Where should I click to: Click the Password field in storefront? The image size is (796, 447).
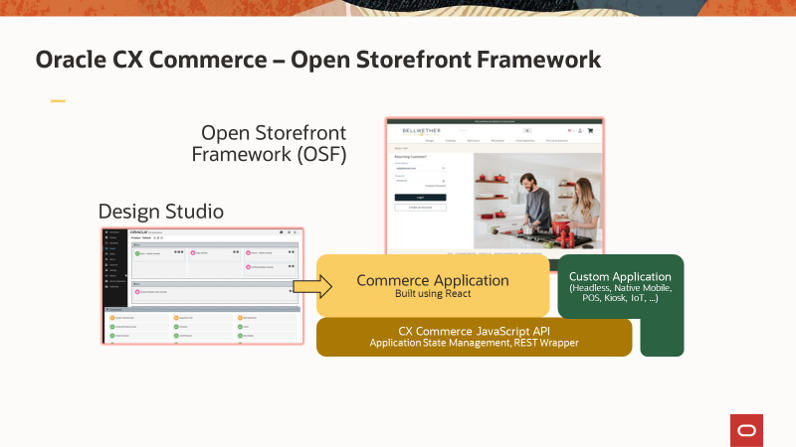(x=420, y=181)
